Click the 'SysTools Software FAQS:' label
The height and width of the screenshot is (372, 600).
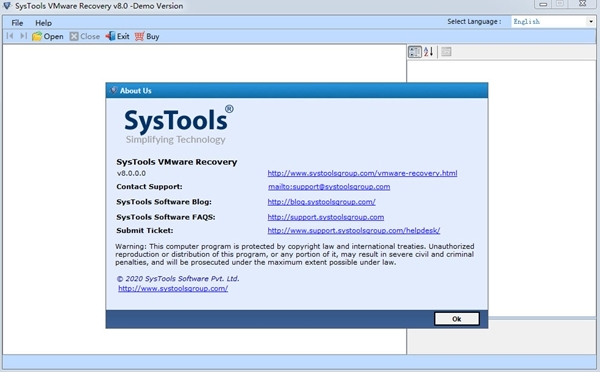coord(166,217)
